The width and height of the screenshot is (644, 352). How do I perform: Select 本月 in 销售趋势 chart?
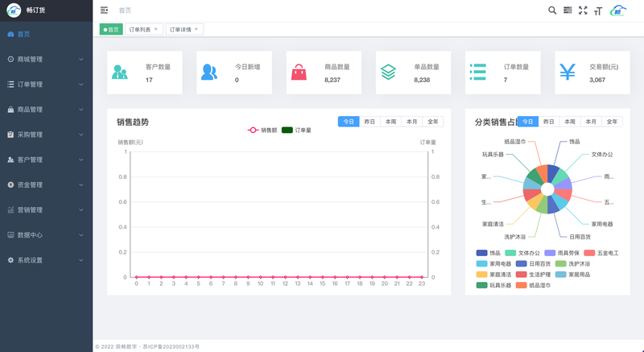tap(412, 122)
